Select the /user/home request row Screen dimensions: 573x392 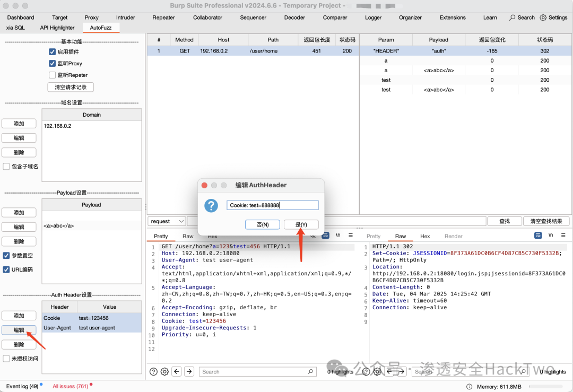(x=253, y=51)
